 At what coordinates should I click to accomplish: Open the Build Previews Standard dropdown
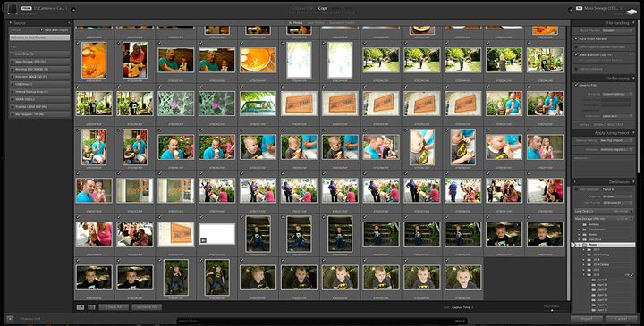(618, 30)
